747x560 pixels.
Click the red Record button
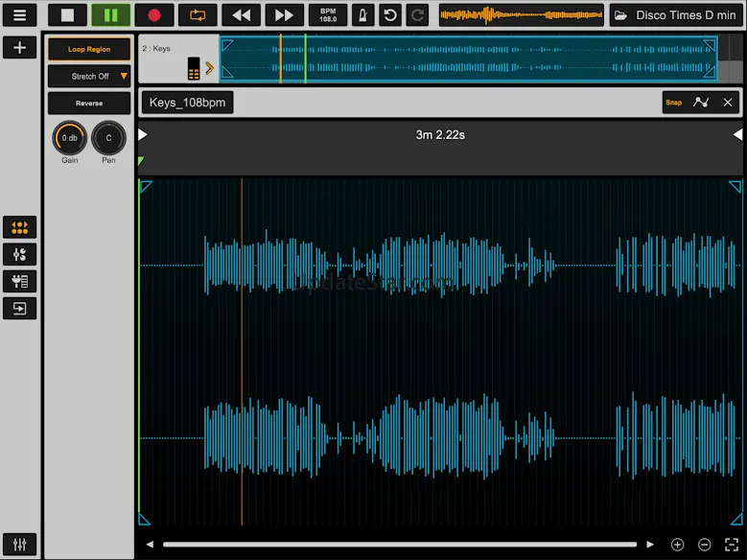click(x=154, y=14)
